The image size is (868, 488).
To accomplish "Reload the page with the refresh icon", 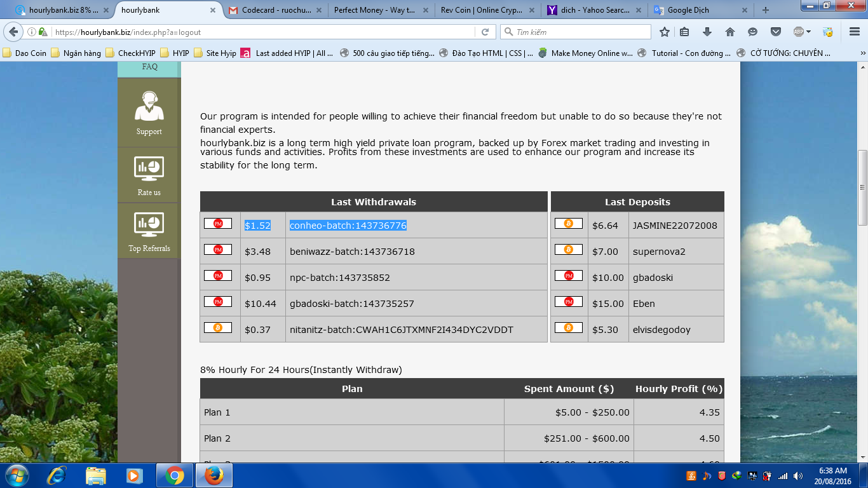I will 485,32.
